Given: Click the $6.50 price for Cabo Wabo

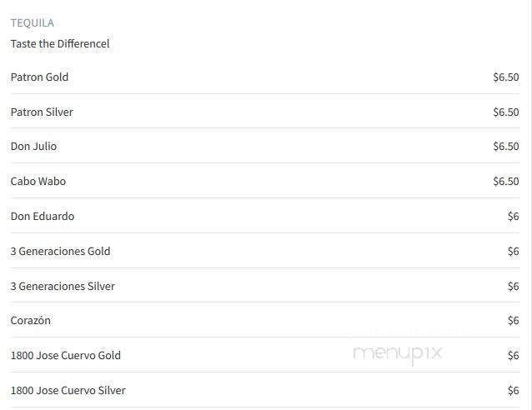Looking at the screenshot, I should [x=506, y=181].
